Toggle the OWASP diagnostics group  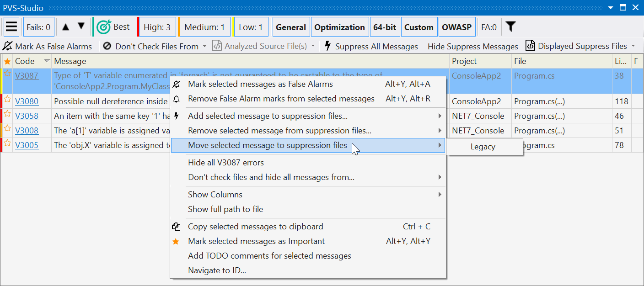tap(456, 27)
